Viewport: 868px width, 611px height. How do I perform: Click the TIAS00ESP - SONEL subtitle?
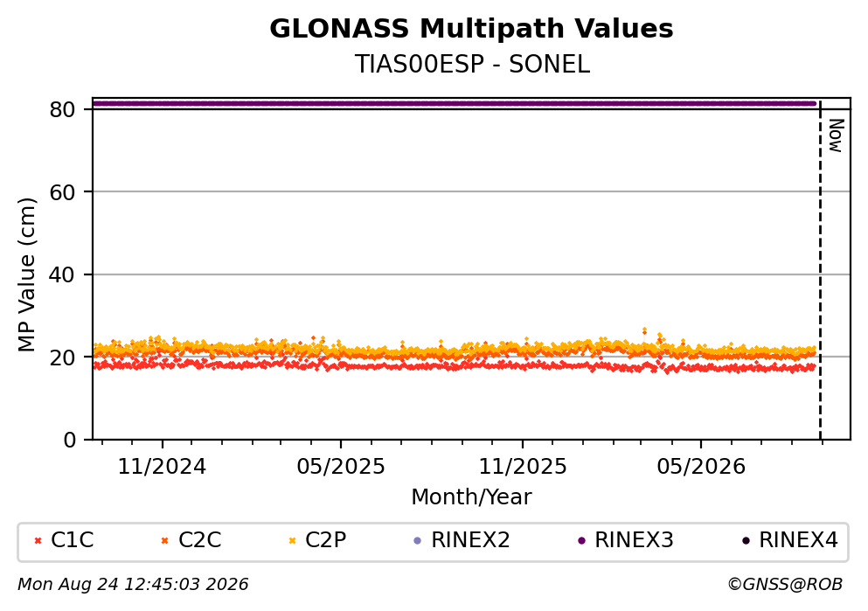click(x=472, y=65)
